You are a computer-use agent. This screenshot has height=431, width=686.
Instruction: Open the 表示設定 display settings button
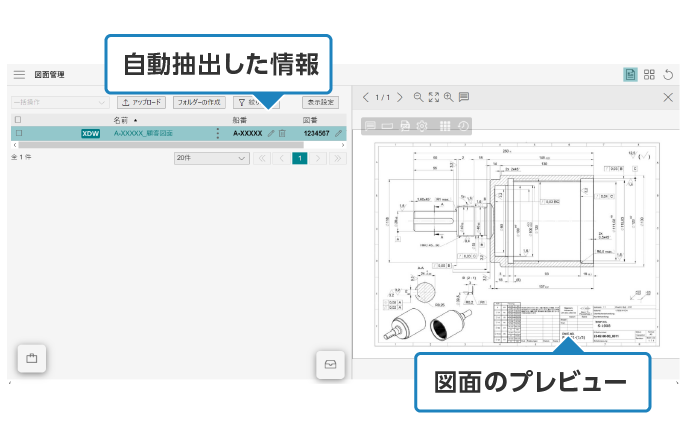[x=320, y=102]
